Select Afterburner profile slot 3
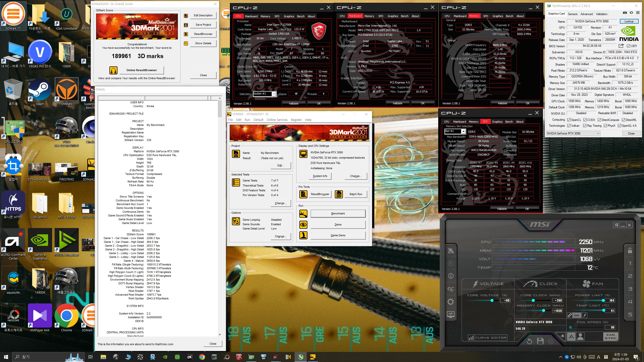The image size is (644, 362). tap(630, 289)
